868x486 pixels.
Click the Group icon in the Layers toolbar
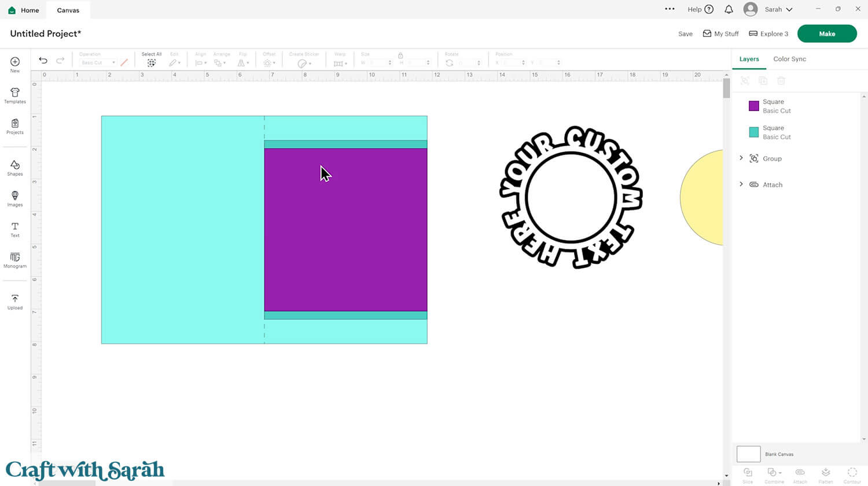coord(745,81)
